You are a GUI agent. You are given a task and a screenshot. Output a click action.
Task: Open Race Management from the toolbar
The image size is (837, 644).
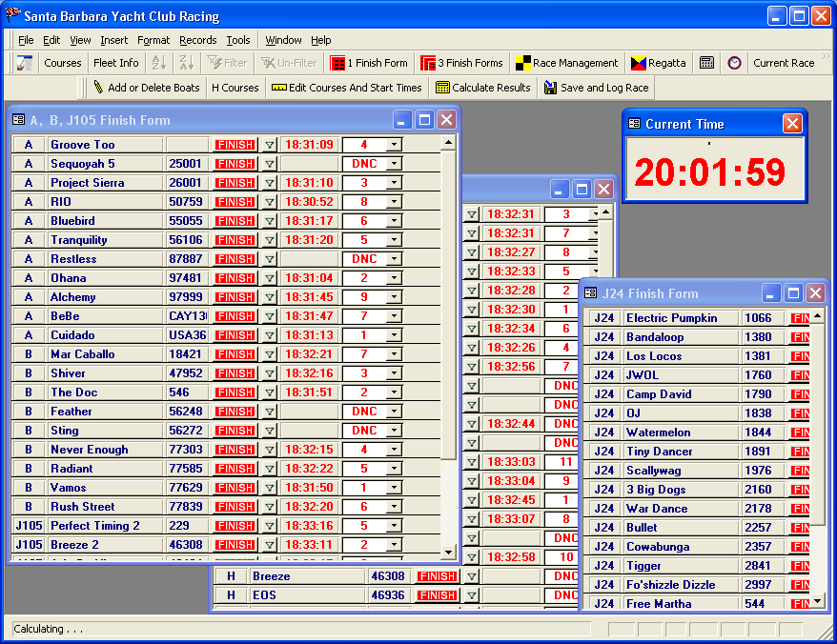click(x=567, y=63)
